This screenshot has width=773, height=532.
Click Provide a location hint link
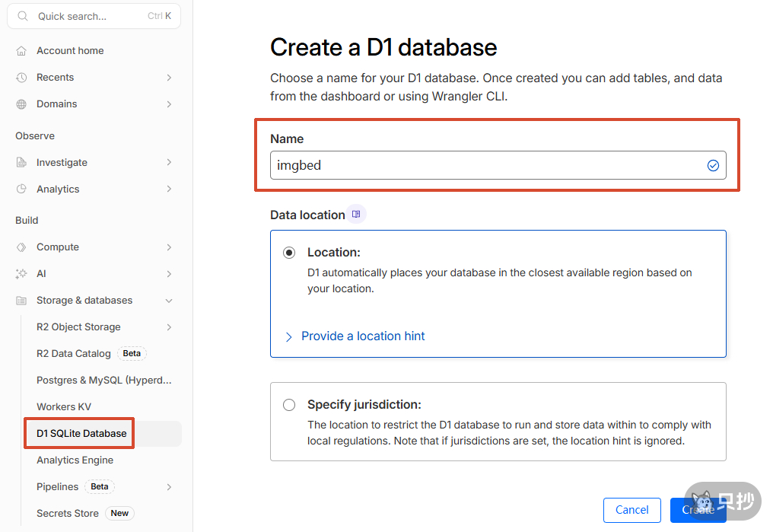coord(363,336)
